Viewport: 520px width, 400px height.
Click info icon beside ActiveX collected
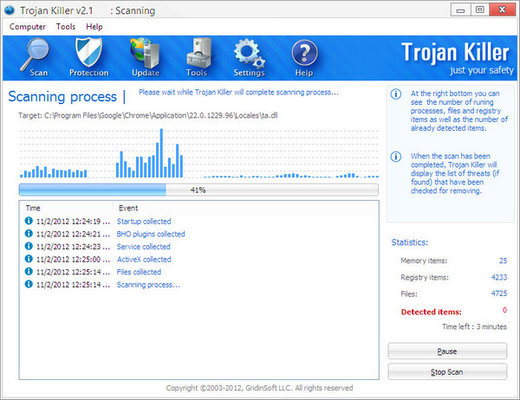coord(29,259)
